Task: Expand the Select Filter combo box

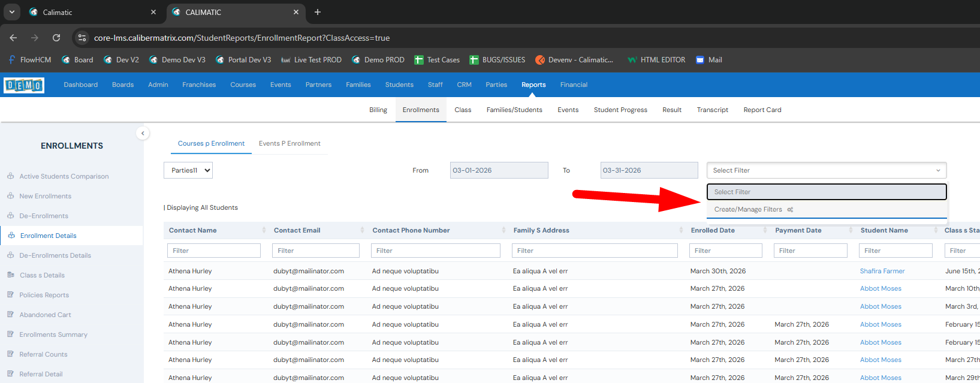Action: [x=827, y=170]
